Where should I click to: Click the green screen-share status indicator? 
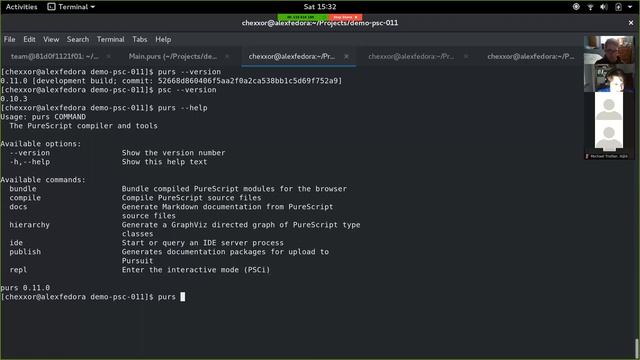[302, 17]
